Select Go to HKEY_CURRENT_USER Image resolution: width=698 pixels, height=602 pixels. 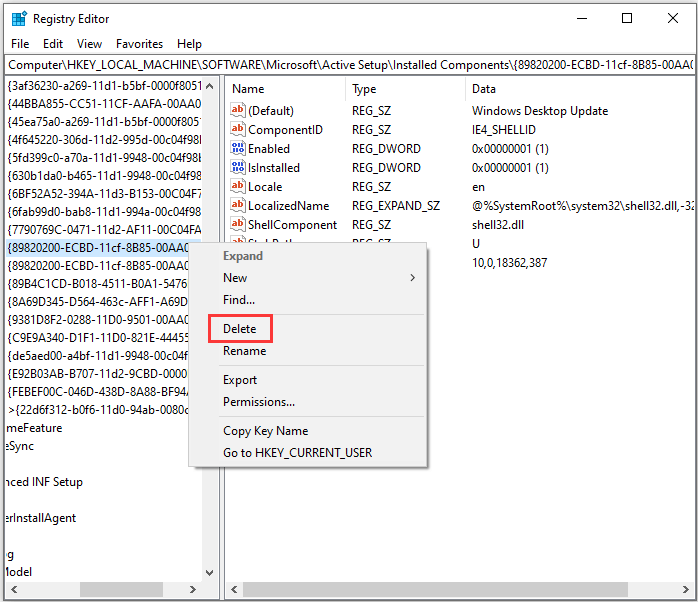[297, 453]
